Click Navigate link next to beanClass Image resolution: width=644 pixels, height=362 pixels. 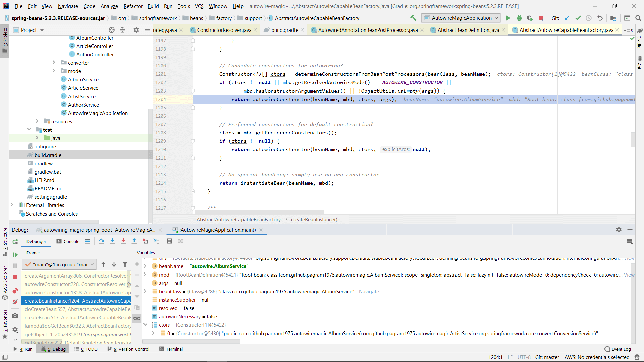[x=369, y=292]
